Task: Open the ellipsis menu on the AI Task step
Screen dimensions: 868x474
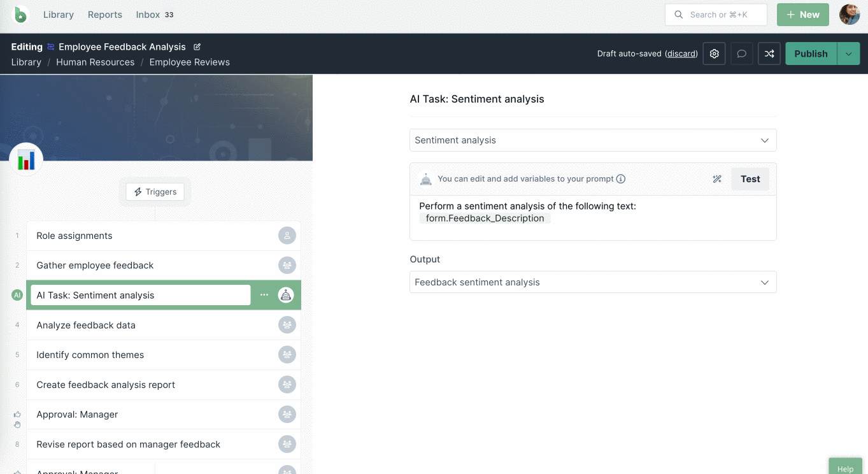Action: [x=264, y=295]
